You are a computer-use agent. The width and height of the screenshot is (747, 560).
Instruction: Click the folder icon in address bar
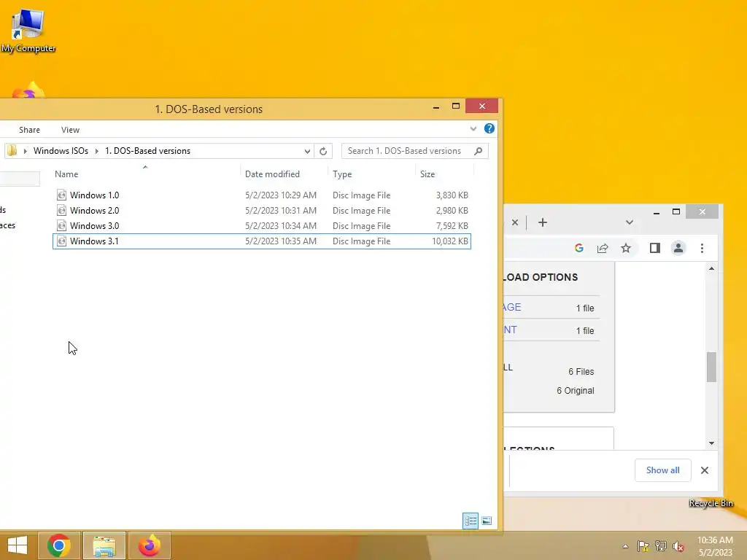pos(12,151)
